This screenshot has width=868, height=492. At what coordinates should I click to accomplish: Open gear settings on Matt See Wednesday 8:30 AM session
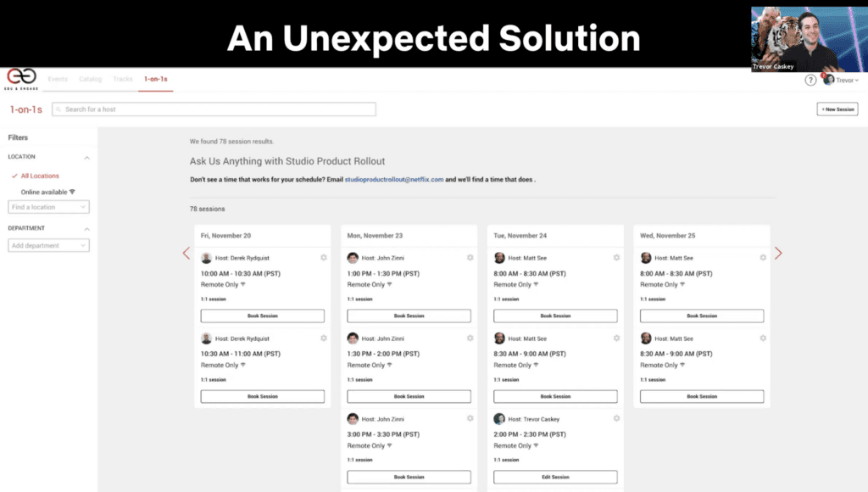pyautogui.click(x=763, y=338)
